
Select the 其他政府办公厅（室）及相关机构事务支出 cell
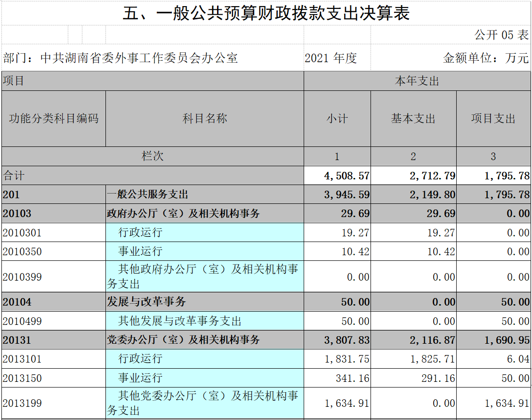pos(205,276)
